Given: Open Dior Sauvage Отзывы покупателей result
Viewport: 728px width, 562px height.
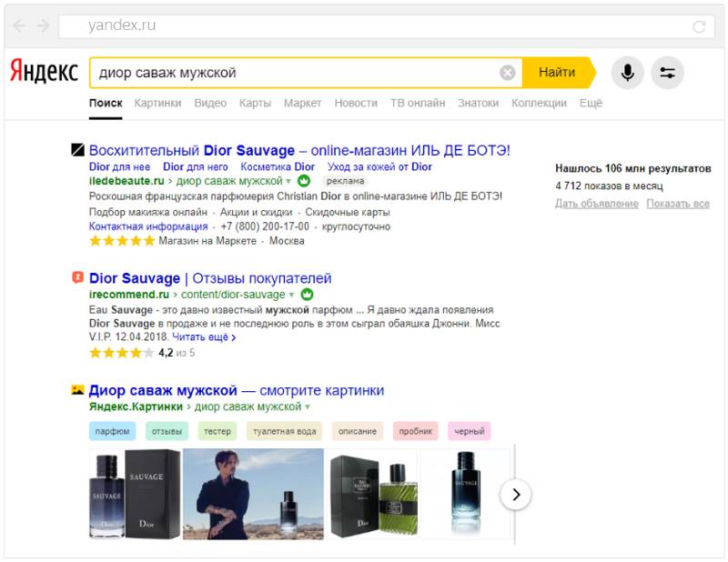Looking at the screenshot, I should (210, 278).
